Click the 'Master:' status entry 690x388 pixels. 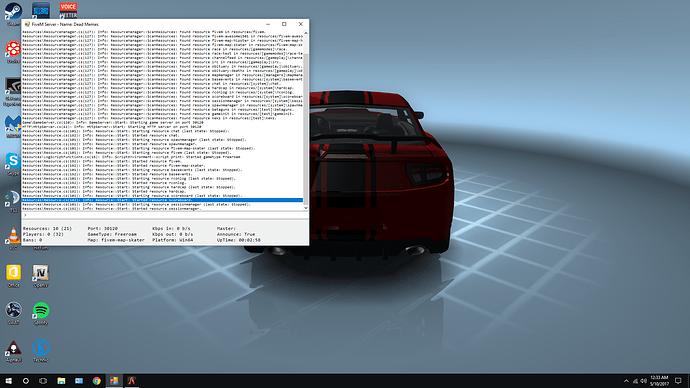(x=226, y=229)
